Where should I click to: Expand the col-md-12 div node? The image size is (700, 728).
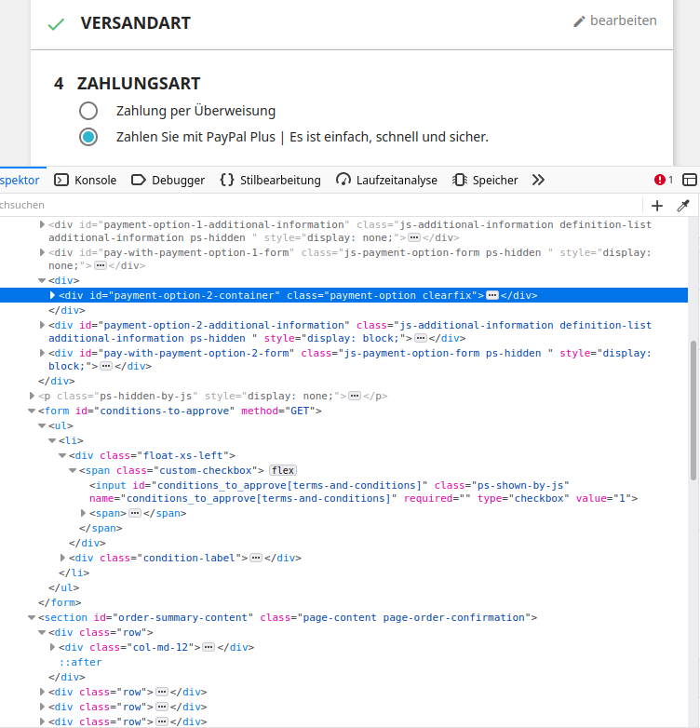[52, 647]
